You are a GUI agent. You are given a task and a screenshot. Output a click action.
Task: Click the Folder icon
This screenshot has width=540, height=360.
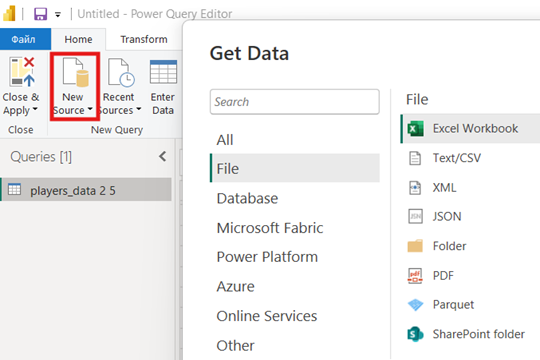pos(415,246)
